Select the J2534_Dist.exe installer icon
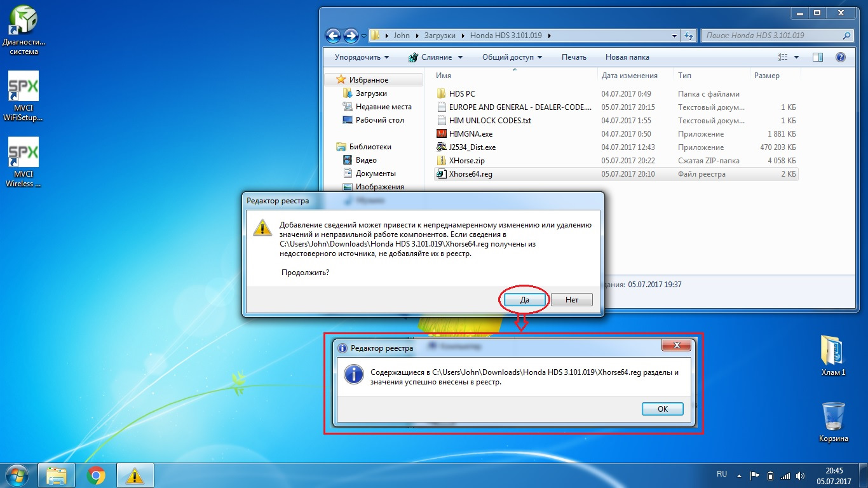 click(x=442, y=147)
